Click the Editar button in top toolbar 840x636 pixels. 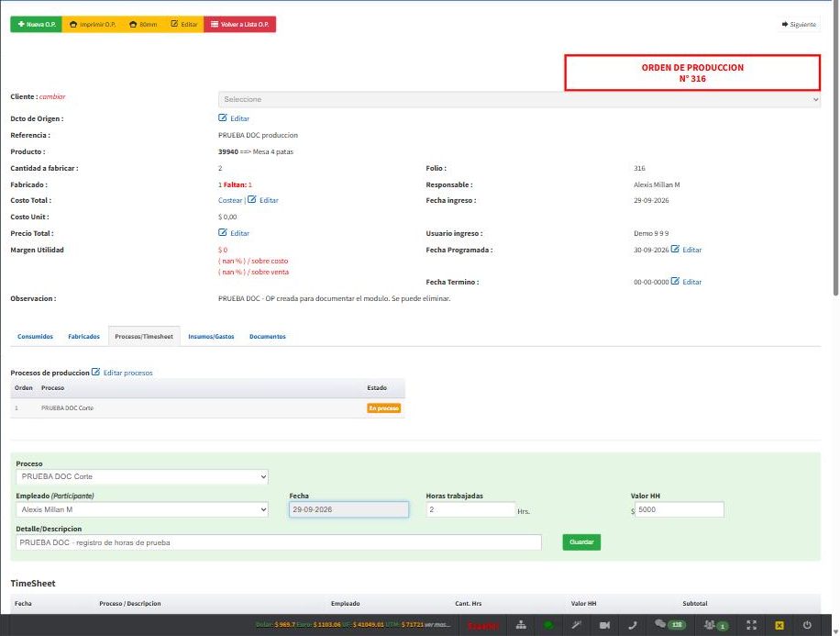click(183, 24)
